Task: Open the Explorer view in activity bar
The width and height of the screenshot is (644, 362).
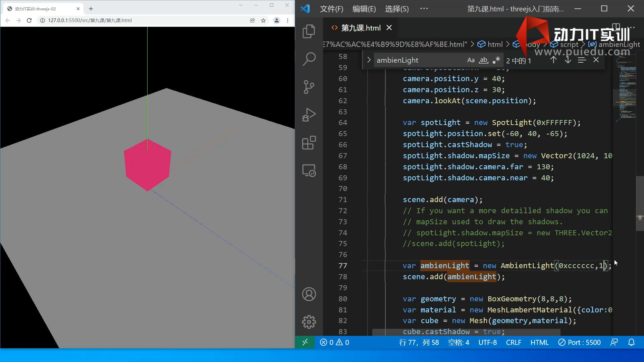Action: click(309, 32)
